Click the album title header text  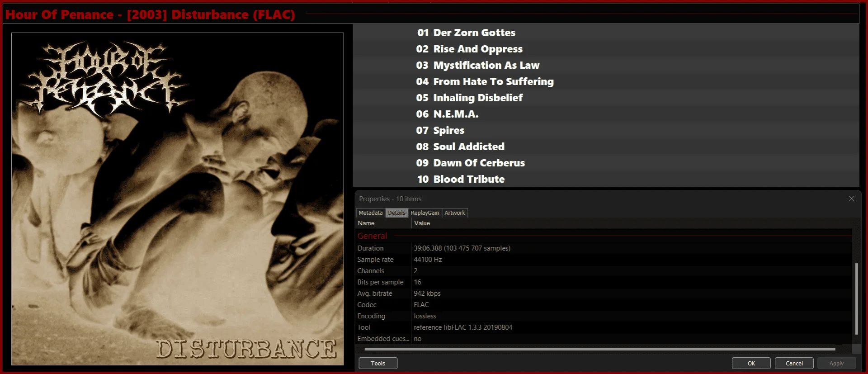tap(150, 14)
